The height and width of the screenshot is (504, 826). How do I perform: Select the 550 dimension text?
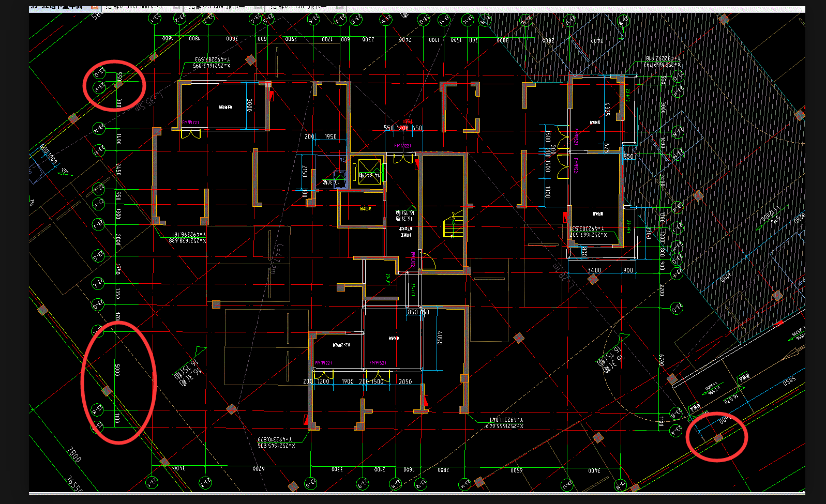click(x=389, y=128)
